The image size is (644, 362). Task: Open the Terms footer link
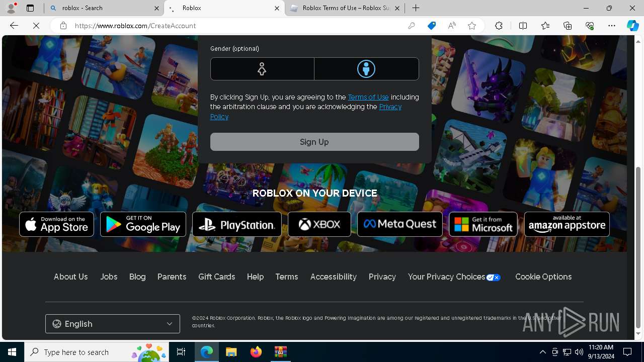(287, 277)
